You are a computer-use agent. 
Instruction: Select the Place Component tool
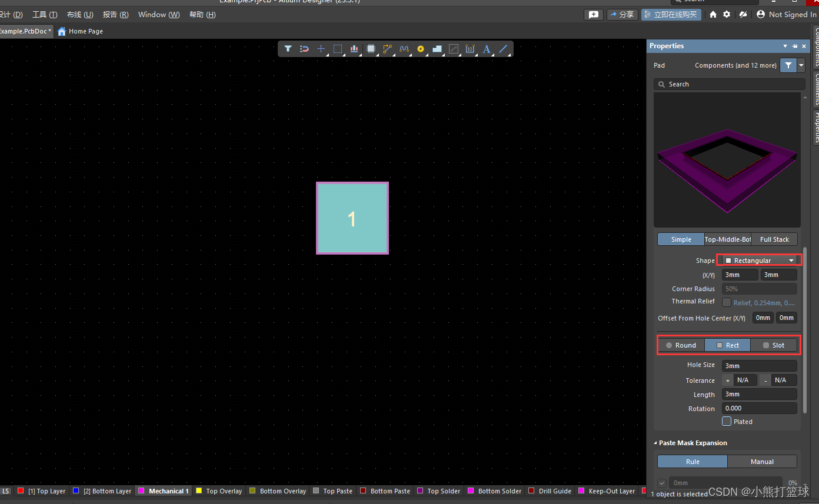[x=370, y=49]
